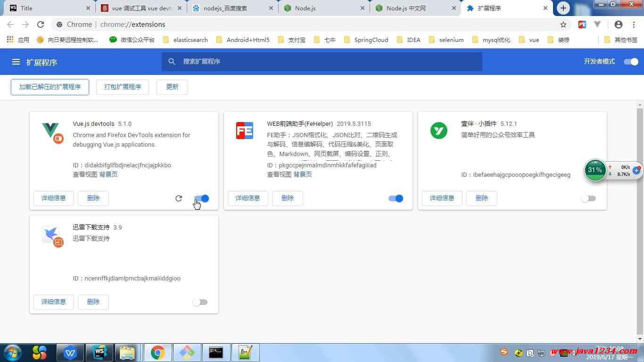The height and width of the screenshot is (362, 644).
Task: Disable the FeHelper extension switch
Action: point(396,198)
